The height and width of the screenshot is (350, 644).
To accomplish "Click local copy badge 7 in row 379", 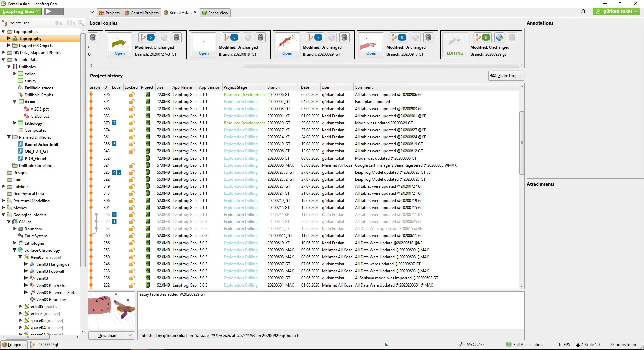I will point(114,123).
